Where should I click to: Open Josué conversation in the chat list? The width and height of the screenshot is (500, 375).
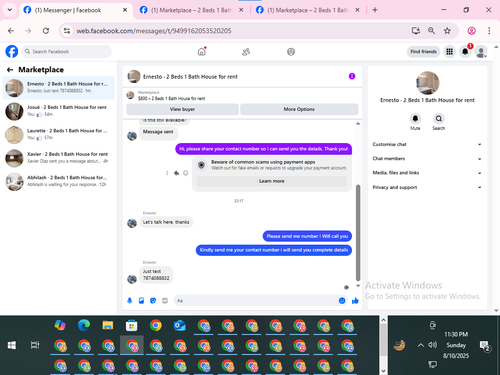[x=59, y=111]
